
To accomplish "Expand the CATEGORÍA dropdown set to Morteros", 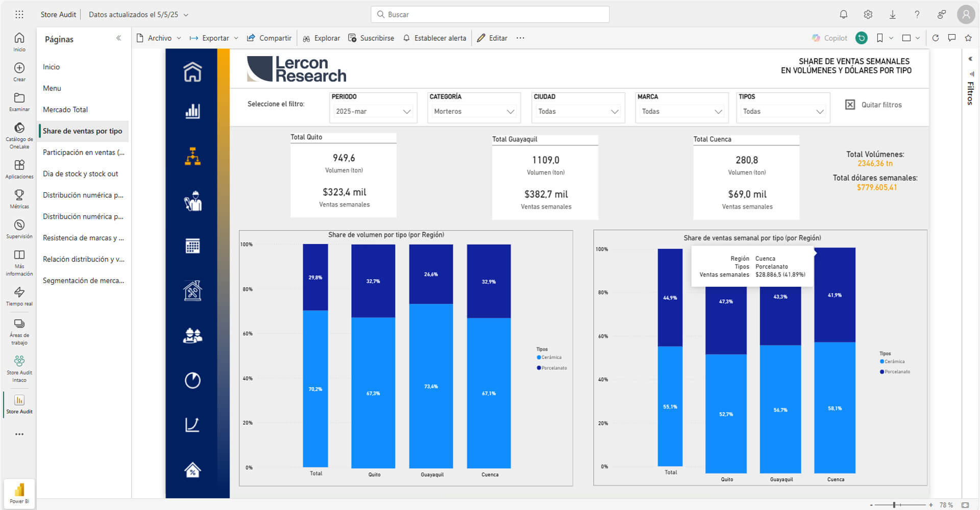I will click(474, 111).
